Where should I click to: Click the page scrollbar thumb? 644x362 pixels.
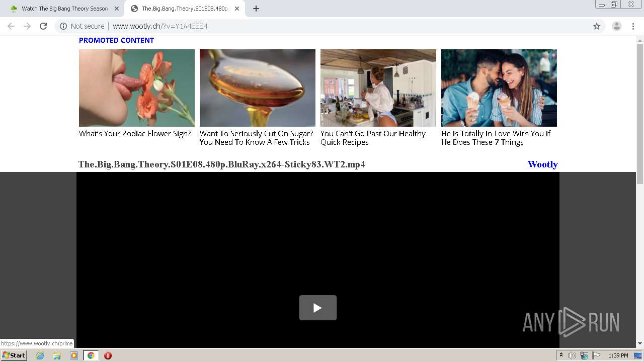pos(640,114)
